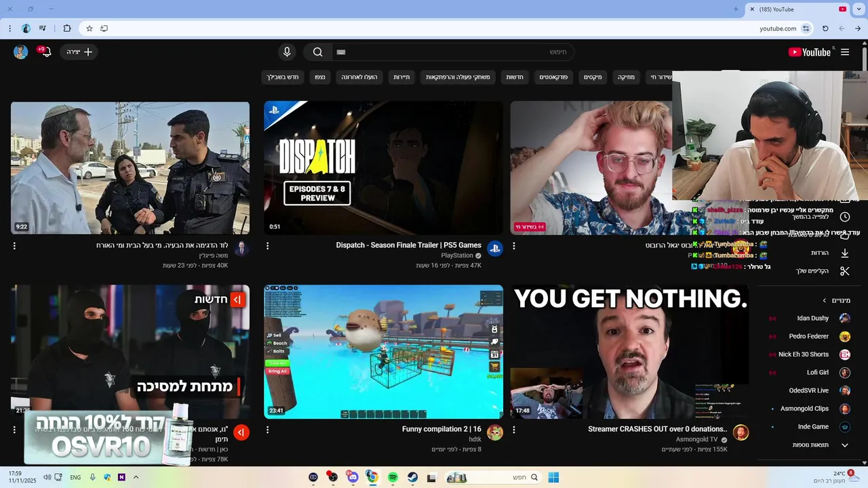Close the (185) YouTube tab

tap(752, 9)
